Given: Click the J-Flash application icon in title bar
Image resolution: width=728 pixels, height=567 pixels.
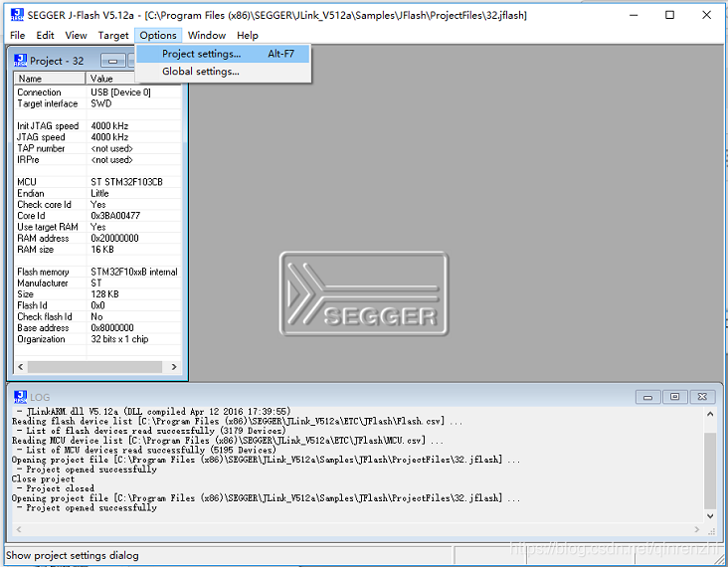Looking at the screenshot, I should pyautogui.click(x=17, y=15).
